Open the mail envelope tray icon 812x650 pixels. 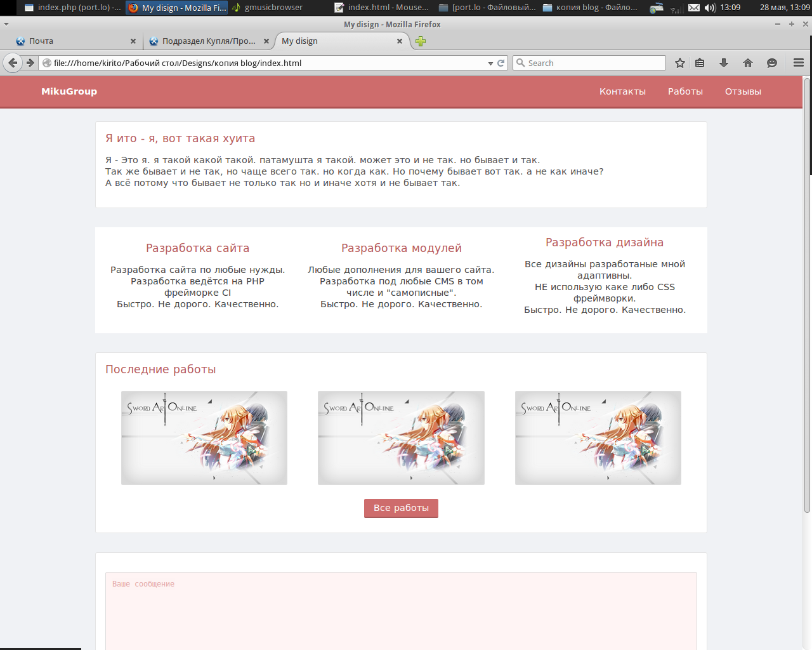click(x=694, y=8)
